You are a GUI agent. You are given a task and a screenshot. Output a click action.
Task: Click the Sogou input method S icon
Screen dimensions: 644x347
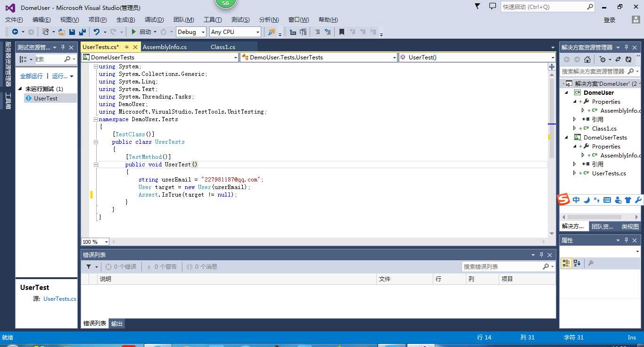[564, 199]
